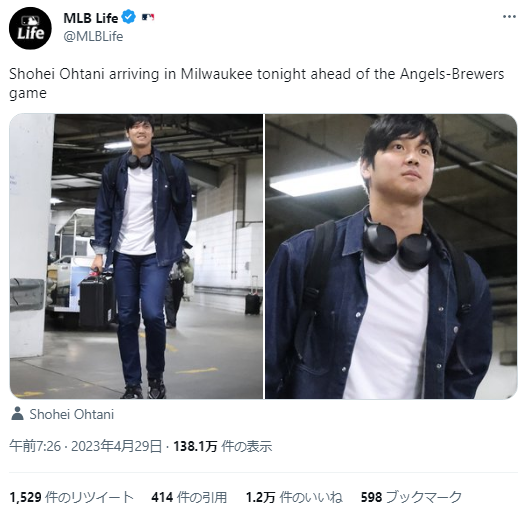The image size is (530, 509).
Task: Click the person tag icon below photos
Action: [x=17, y=414]
